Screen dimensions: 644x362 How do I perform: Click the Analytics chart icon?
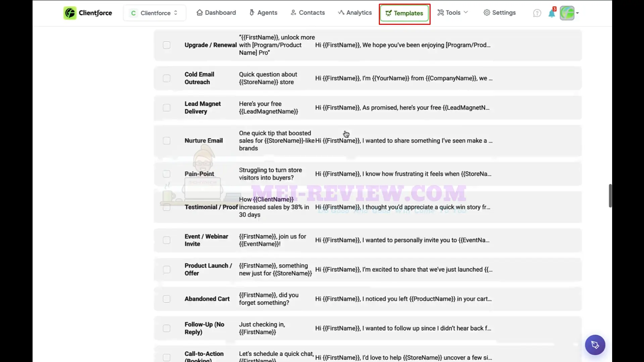341,12
